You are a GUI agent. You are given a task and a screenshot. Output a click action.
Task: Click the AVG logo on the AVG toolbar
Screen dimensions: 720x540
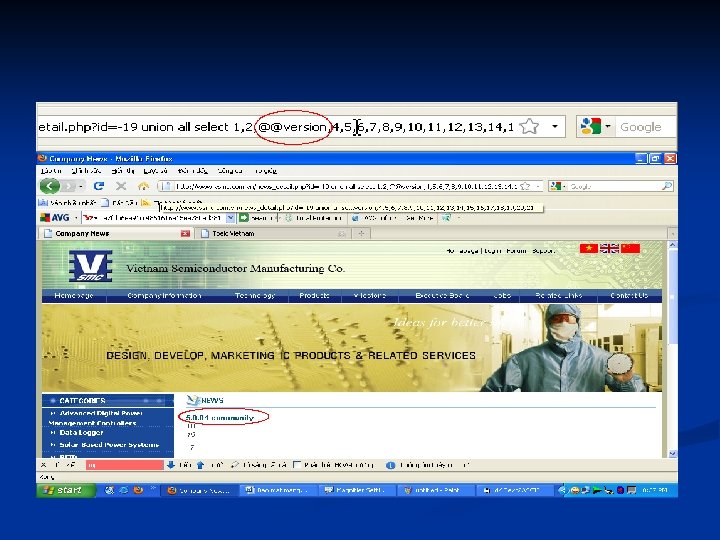(x=54, y=218)
